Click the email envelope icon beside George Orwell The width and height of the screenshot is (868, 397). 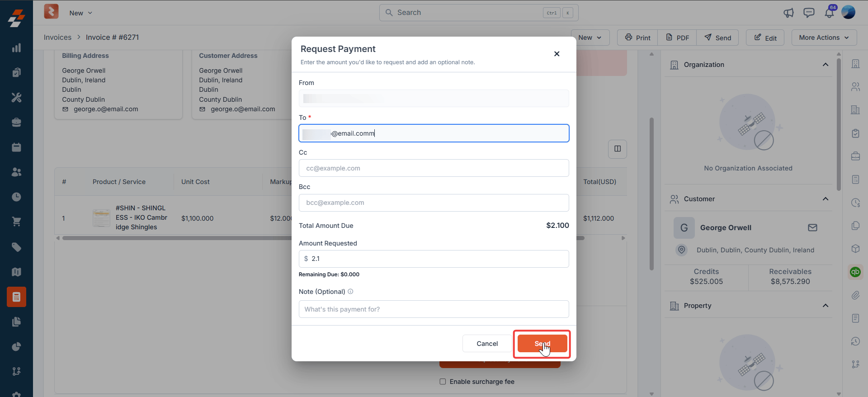[812, 227]
